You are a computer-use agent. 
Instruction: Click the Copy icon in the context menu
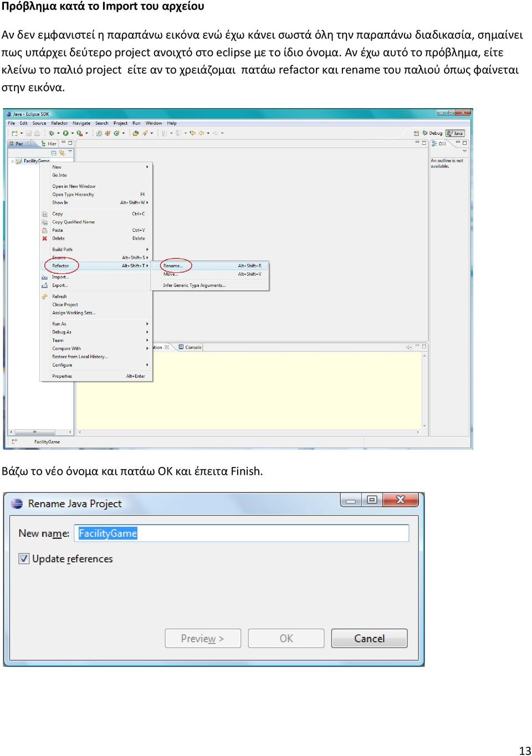(x=44, y=214)
